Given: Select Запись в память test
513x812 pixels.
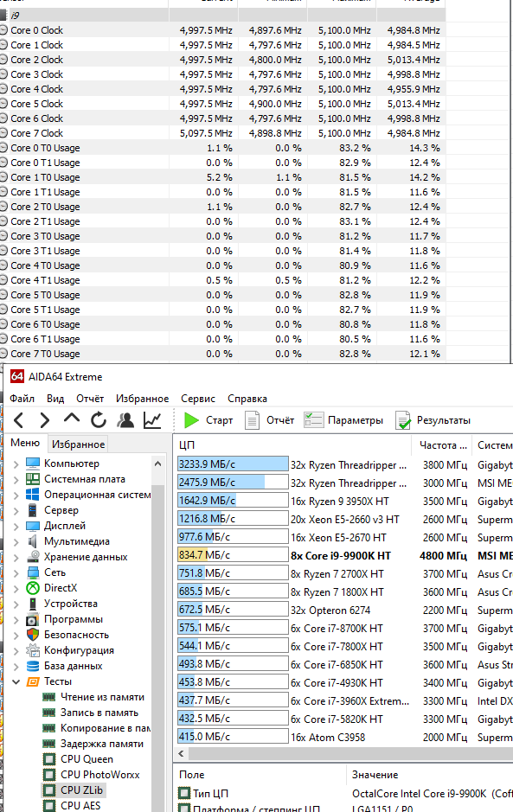Looking at the screenshot, I should [99, 712].
